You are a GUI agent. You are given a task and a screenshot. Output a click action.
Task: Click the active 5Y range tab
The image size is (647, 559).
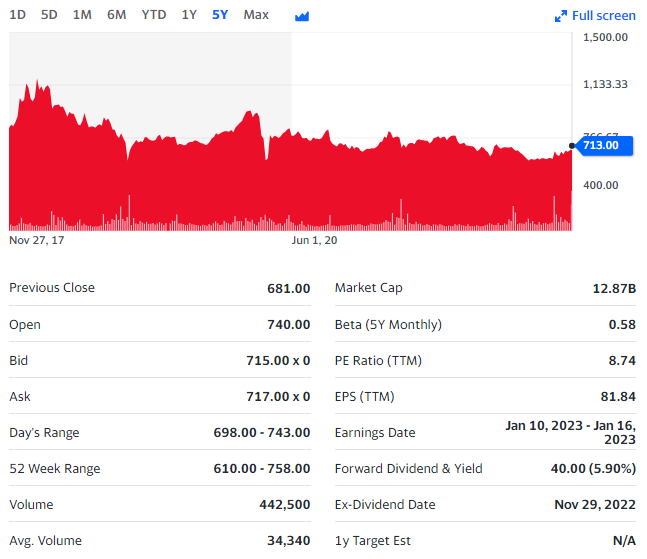220,15
